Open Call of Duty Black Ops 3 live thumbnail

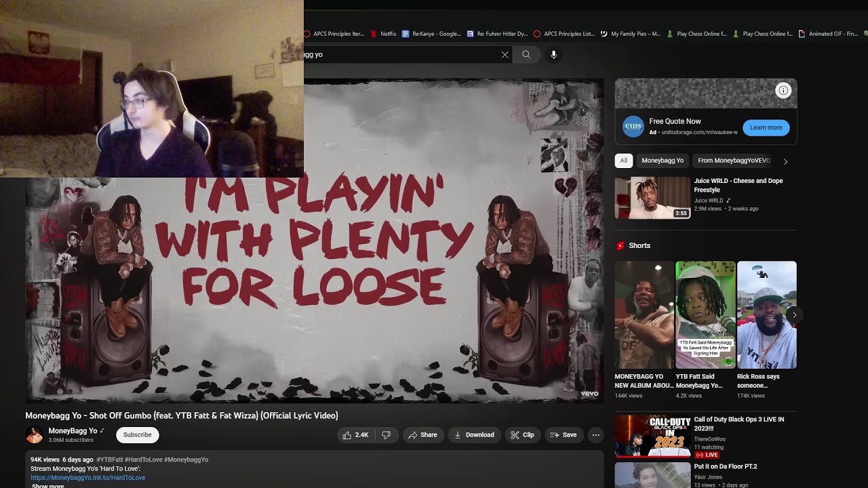click(x=652, y=436)
